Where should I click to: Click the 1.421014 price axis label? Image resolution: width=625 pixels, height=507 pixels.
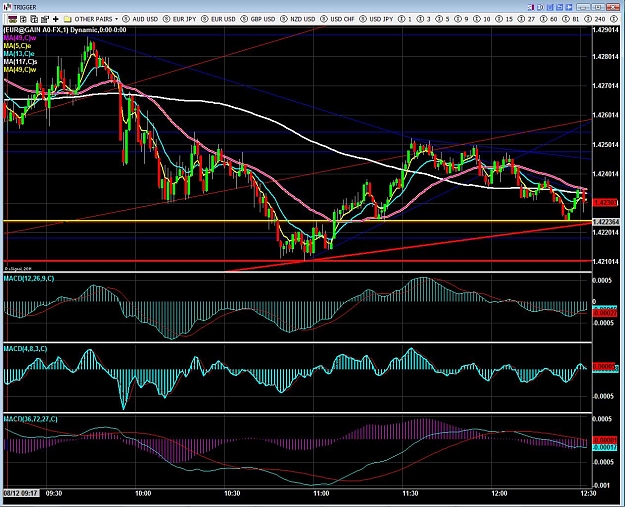click(x=605, y=261)
